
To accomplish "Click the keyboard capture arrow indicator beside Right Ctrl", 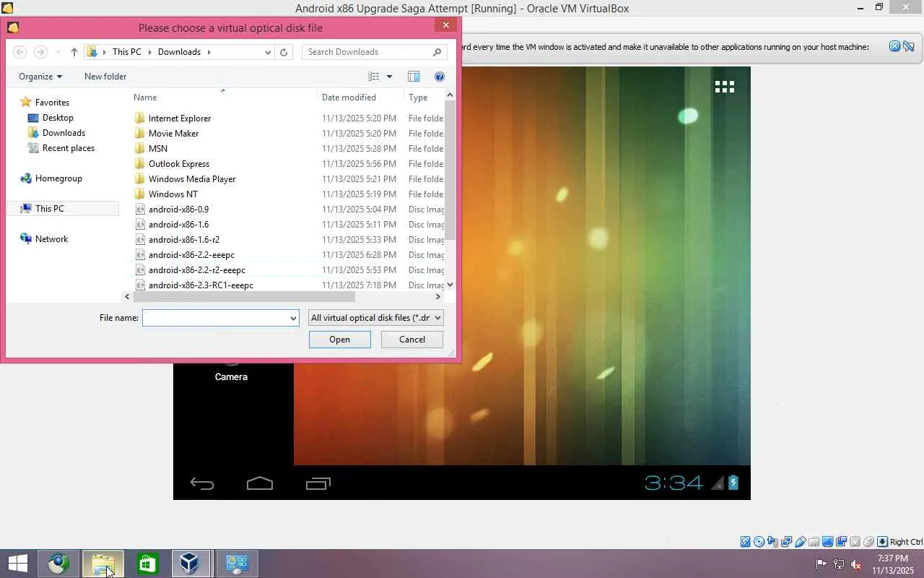I will [x=882, y=542].
